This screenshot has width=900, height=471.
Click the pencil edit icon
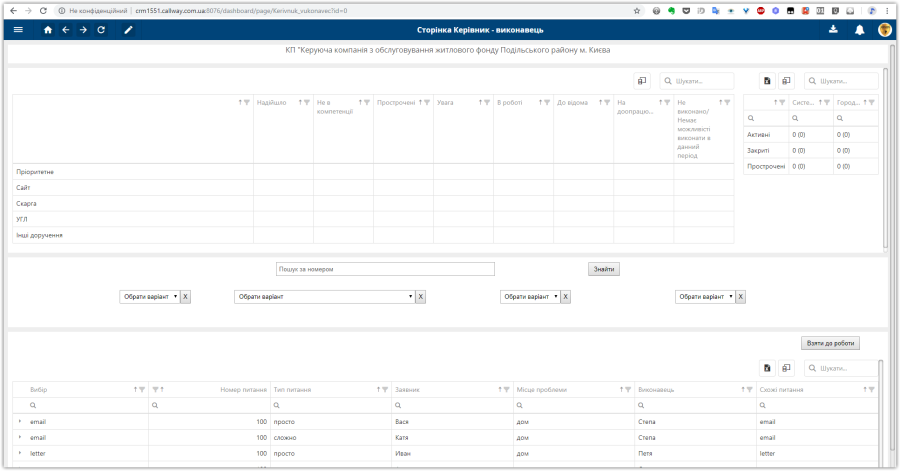[x=128, y=30]
